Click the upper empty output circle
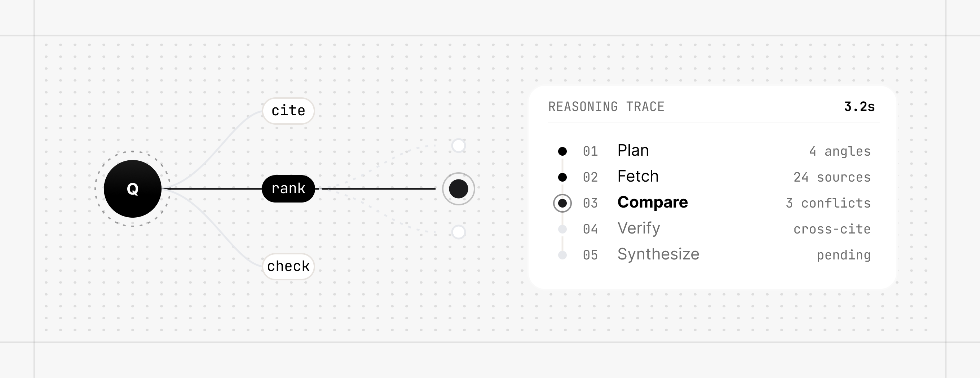 (458, 145)
